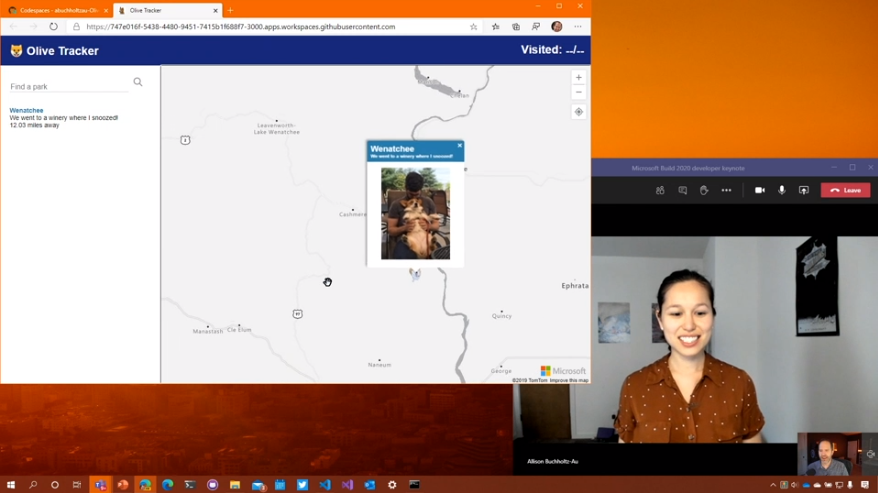878x493 pixels.
Task: Share screen in the Teams meeting
Action: (804, 190)
